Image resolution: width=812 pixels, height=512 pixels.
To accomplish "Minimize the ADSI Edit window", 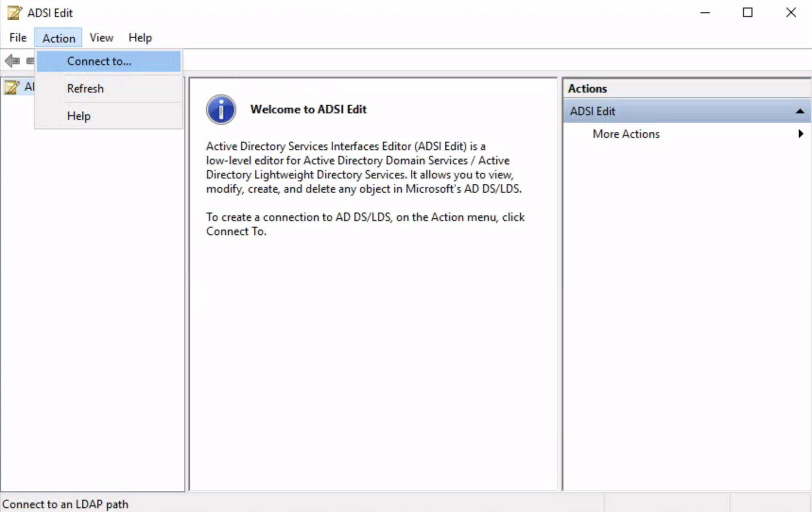I will click(x=705, y=13).
